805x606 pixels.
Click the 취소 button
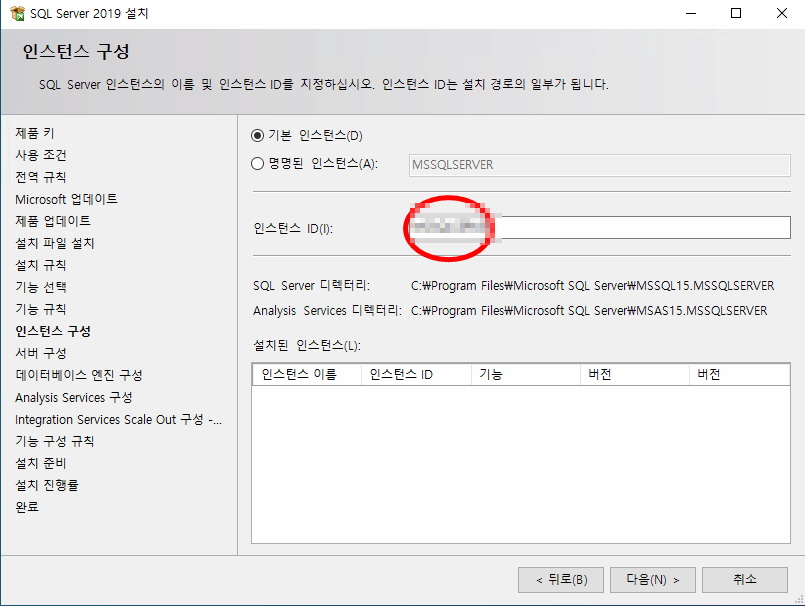click(744, 580)
